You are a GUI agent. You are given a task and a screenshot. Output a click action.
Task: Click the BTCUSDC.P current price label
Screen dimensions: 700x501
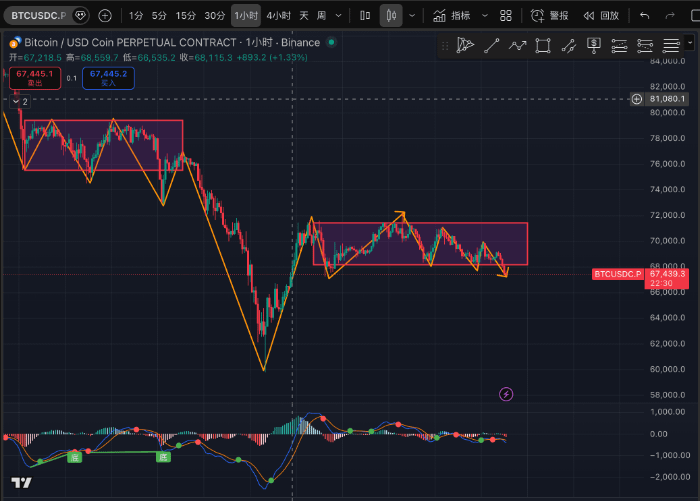coord(617,273)
